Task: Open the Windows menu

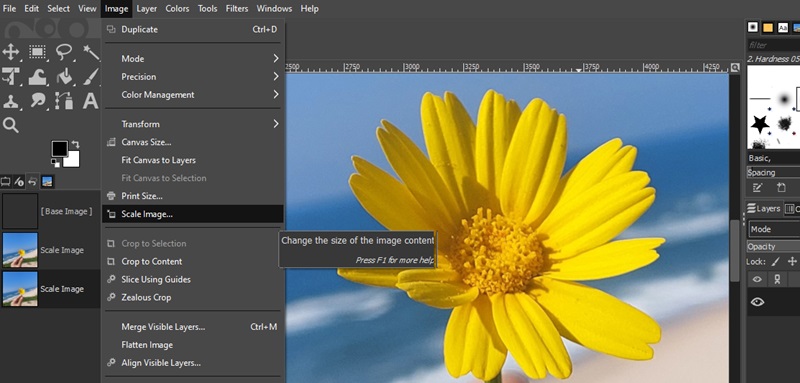Action: [x=275, y=9]
